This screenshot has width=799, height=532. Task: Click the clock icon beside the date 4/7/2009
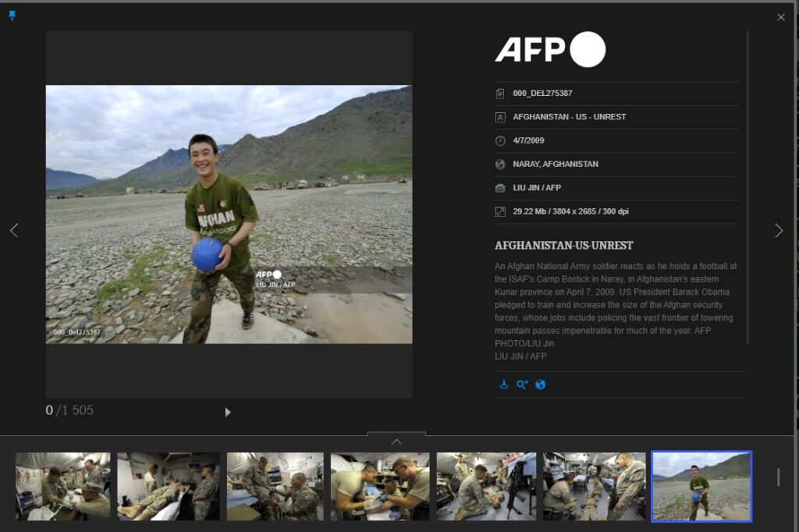pyautogui.click(x=500, y=140)
